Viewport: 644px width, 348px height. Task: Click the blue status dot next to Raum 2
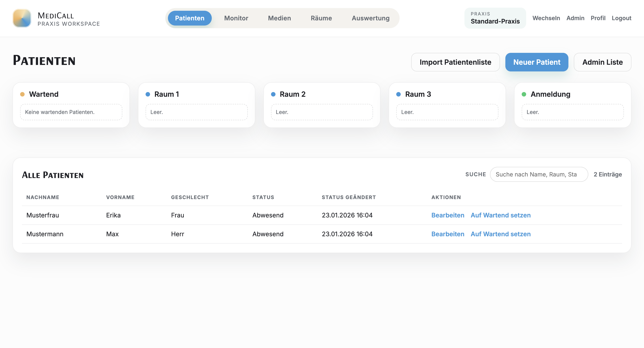(273, 94)
